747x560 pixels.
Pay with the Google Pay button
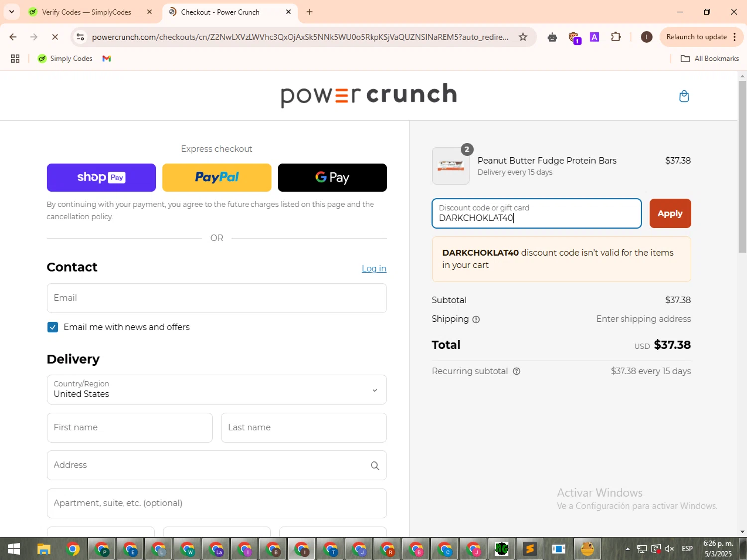pos(332,178)
